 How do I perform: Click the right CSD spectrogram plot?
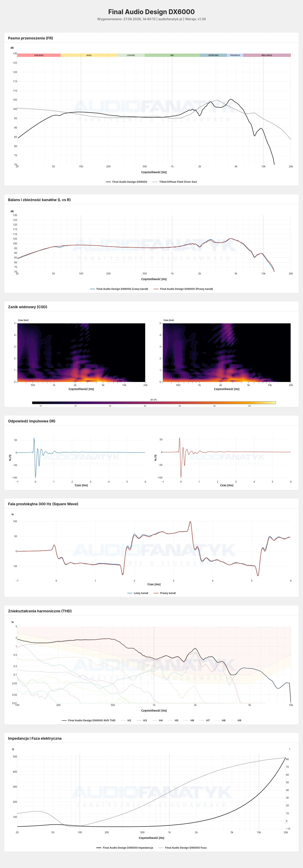click(x=227, y=352)
